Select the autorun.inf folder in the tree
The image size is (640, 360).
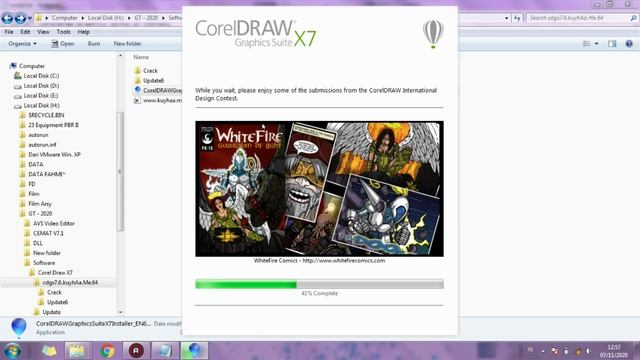click(x=42, y=144)
